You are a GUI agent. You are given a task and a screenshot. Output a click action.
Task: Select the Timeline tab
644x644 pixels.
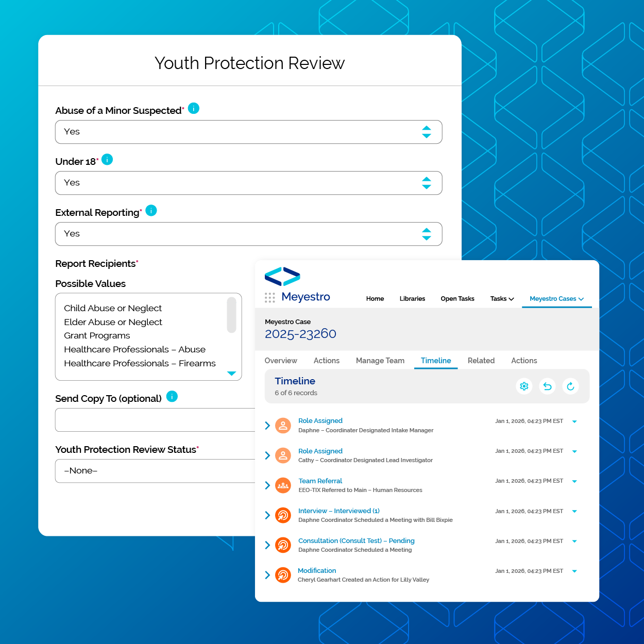436,361
